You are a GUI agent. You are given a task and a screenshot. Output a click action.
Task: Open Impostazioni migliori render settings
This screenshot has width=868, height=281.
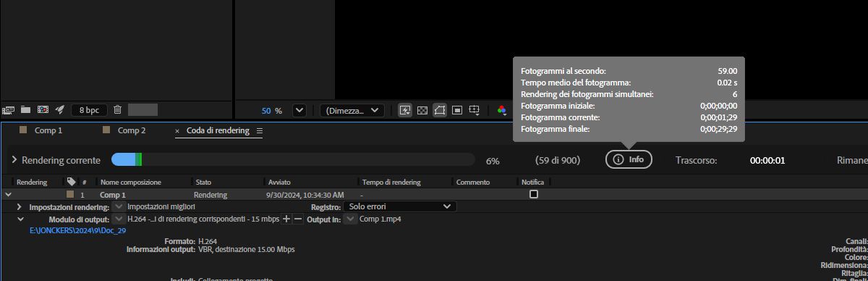pos(161,207)
